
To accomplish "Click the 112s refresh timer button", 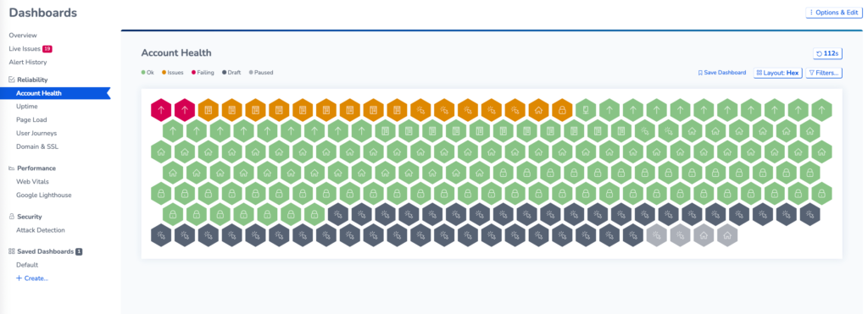I will pos(827,53).
